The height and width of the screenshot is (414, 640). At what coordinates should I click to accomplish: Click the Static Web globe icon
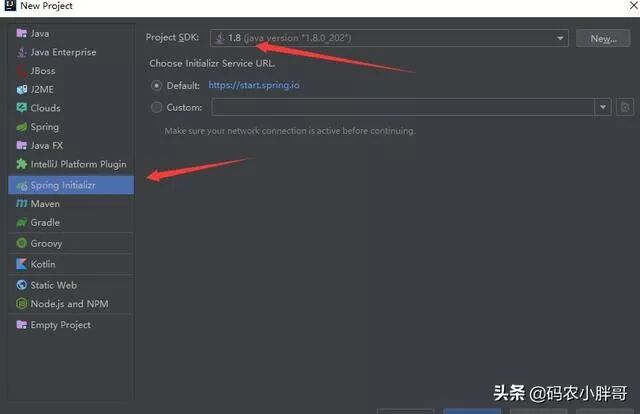click(21, 285)
